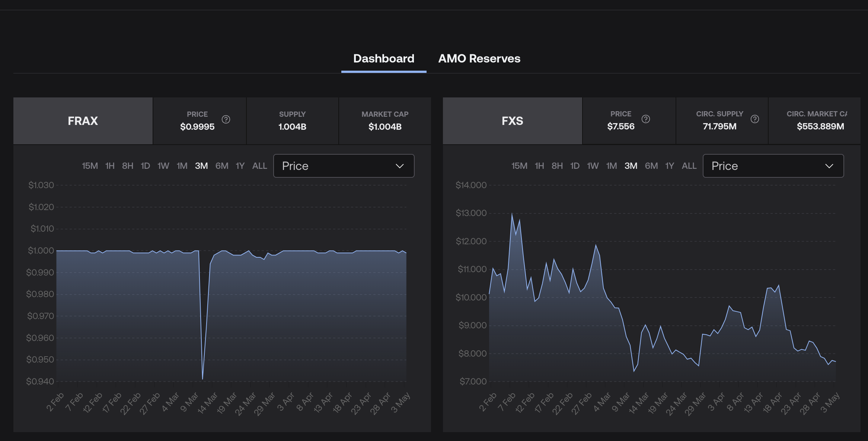Select 1H range on FXS chart

coord(539,166)
